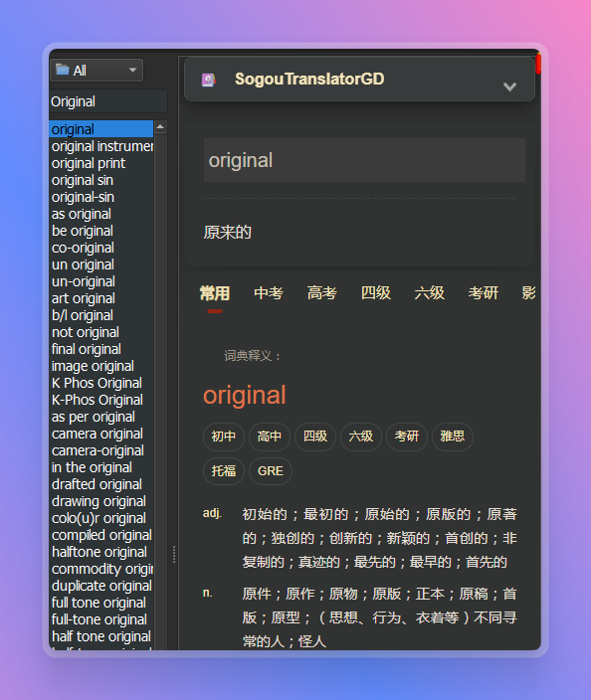The width and height of the screenshot is (591, 700).
Task: Open the All dictionary group dropdown
Action: [x=97, y=70]
